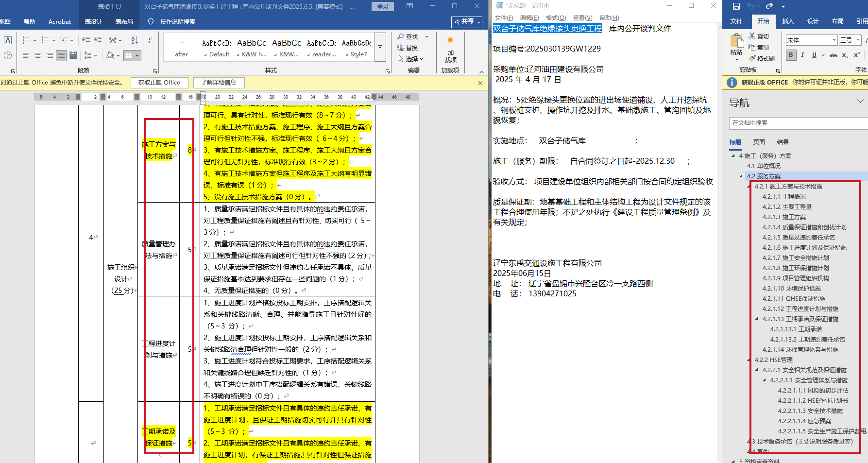Screen dimensions: 868x463
Task: Click the 获取正版 Office button
Action: tap(159, 83)
